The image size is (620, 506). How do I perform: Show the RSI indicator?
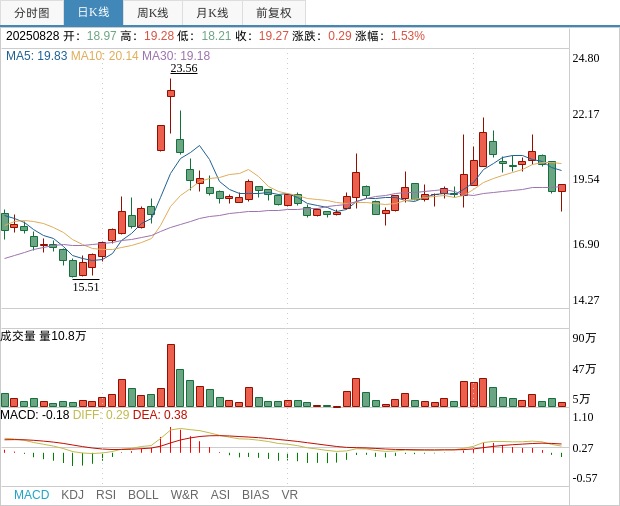pyautogui.click(x=106, y=495)
